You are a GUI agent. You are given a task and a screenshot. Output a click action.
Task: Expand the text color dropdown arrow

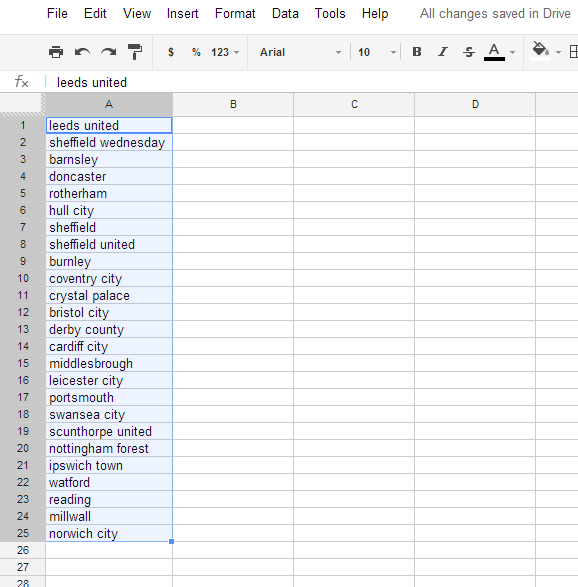[x=512, y=52]
